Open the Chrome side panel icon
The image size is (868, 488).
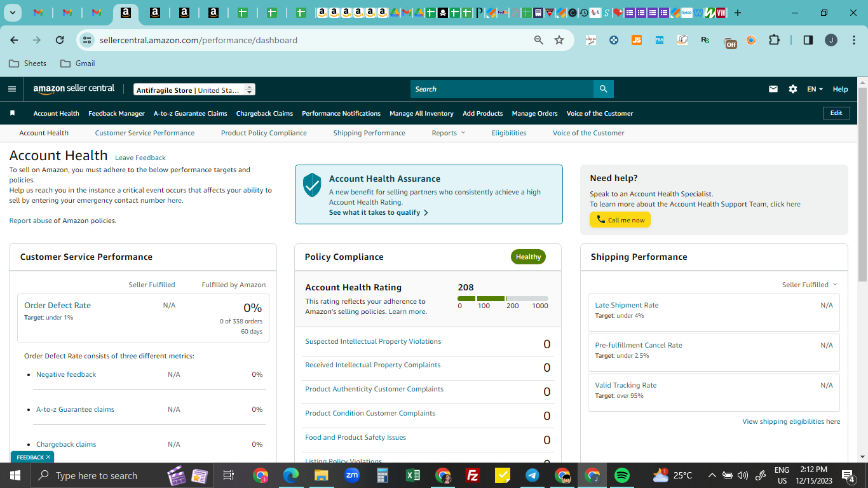[x=808, y=40]
